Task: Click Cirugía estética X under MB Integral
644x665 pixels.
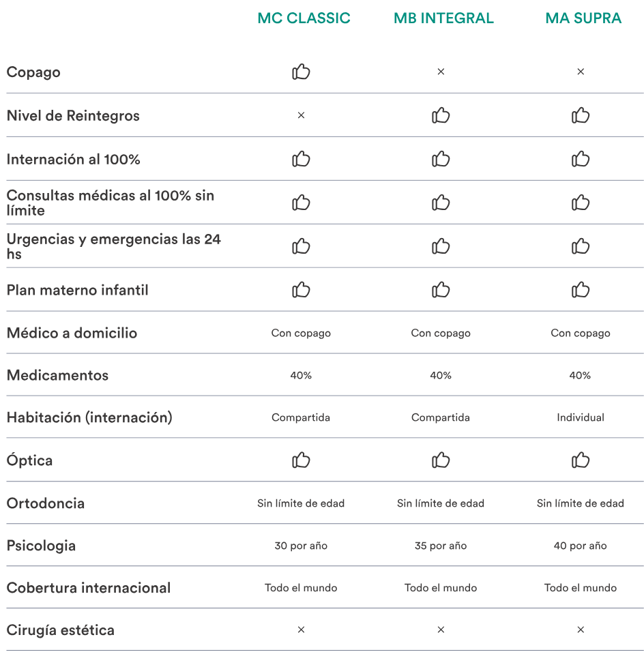Action: 441,630
